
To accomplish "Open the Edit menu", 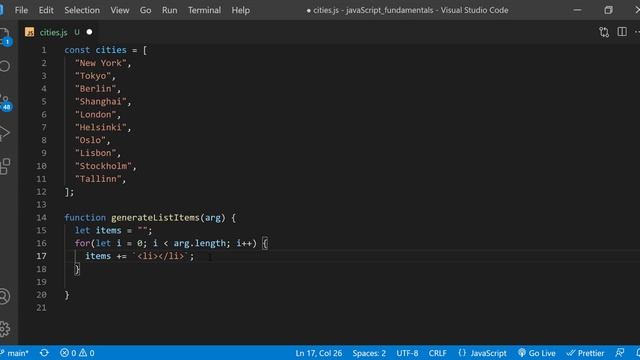I will click(x=46, y=10).
